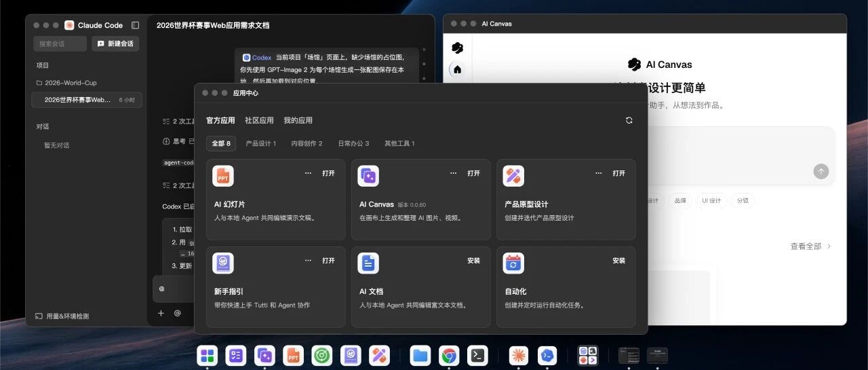
Task: Click 安装 on the AI 文档 card
Action: pos(474,260)
